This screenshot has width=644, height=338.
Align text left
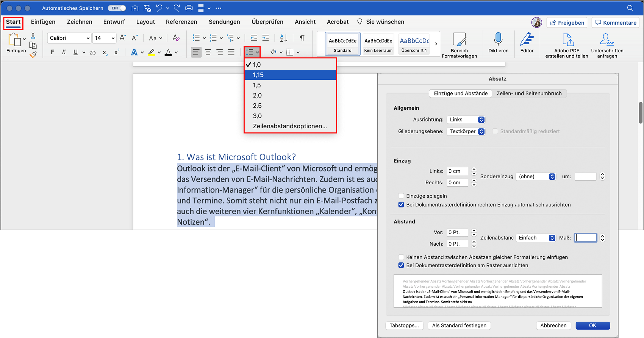click(196, 52)
